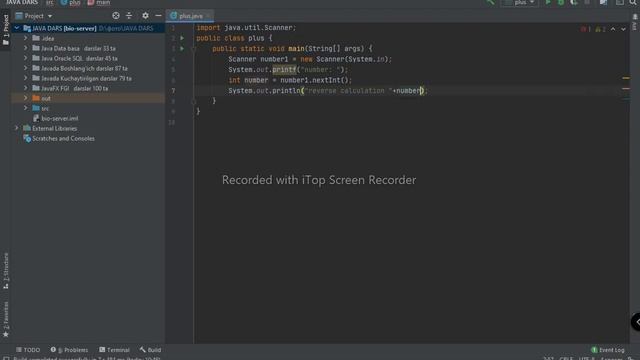Open the TODO tool window

28,350
